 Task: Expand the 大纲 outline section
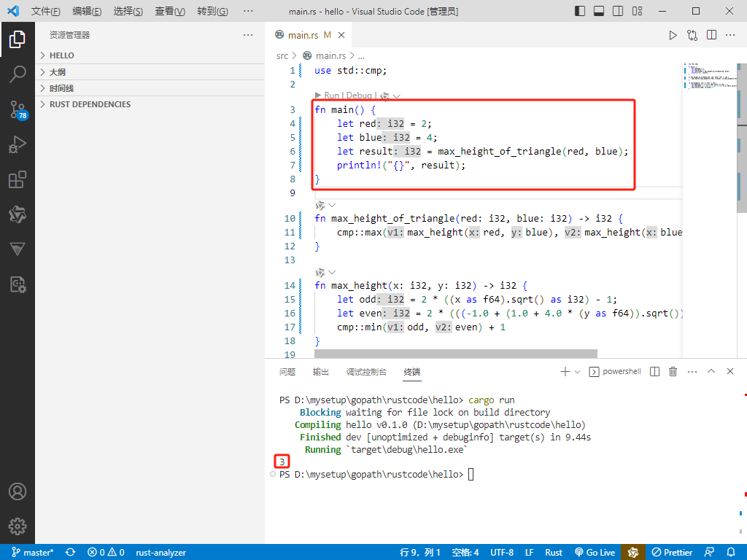[150, 72]
